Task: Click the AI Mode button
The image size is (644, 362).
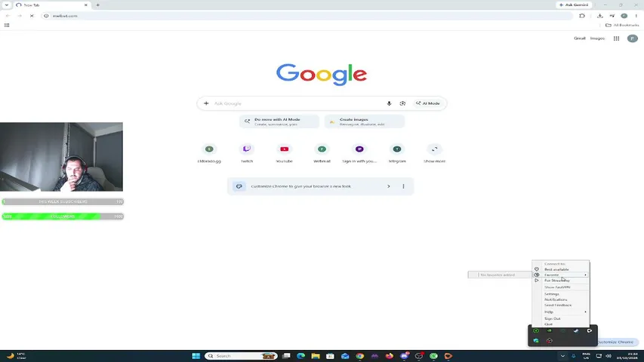Action: pos(427,103)
